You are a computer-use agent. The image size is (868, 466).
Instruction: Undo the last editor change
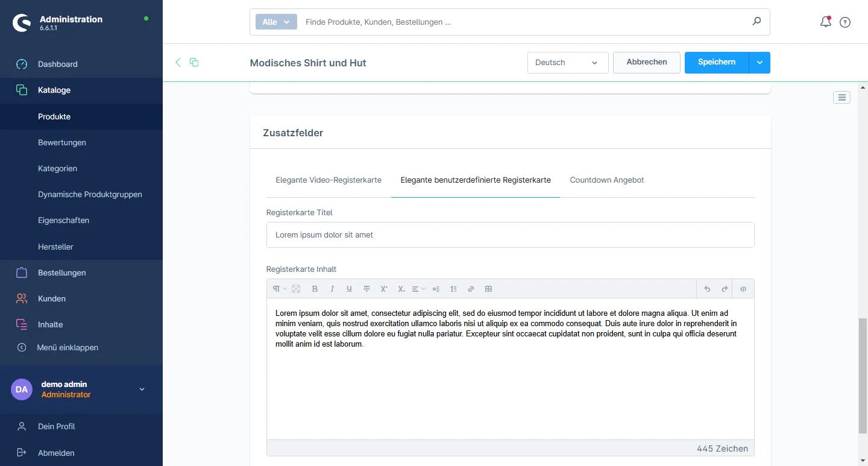[707, 289]
